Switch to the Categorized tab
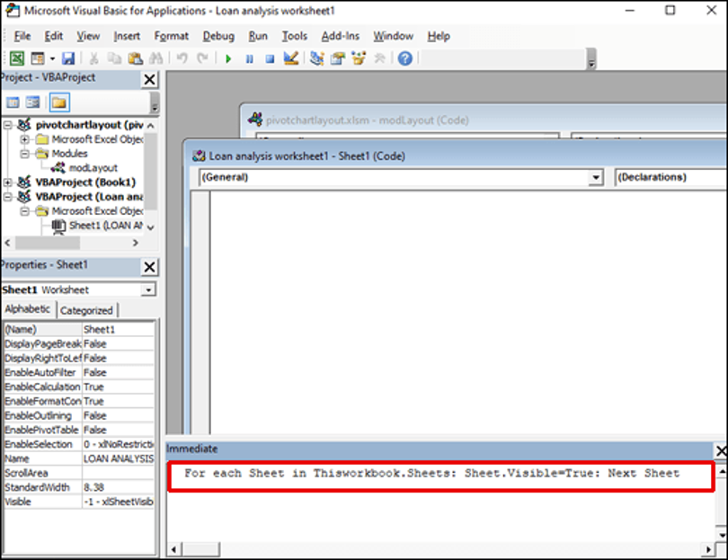This screenshot has width=728, height=560. click(87, 310)
